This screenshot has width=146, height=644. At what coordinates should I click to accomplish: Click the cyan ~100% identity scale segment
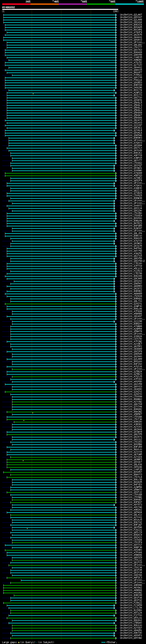pyautogui.click(x=130, y=4)
